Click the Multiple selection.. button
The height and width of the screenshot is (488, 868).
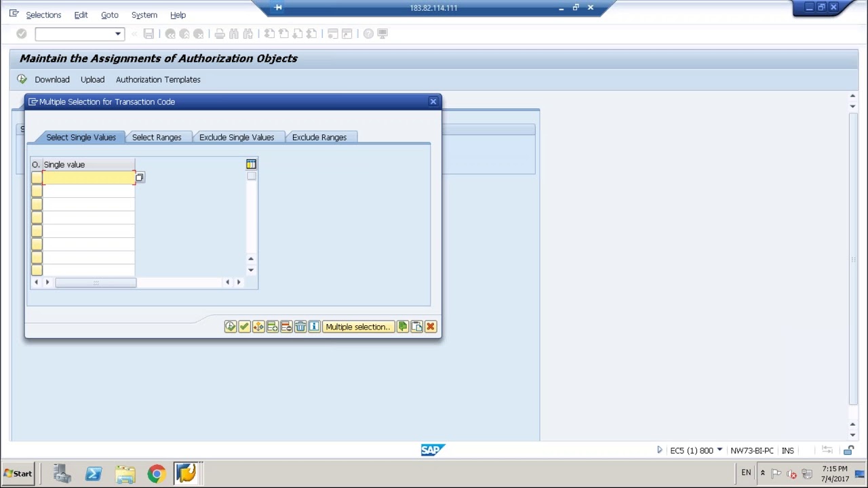pos(357,327)
